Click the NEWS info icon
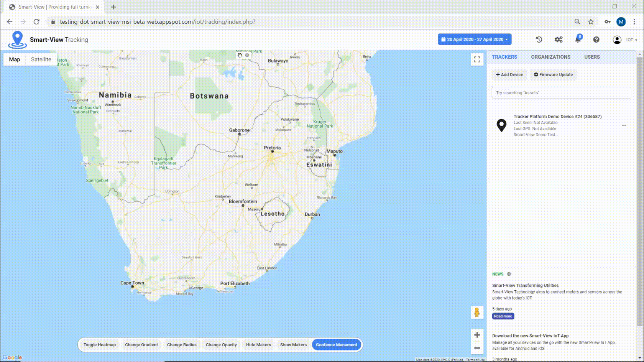The height and width of the screenshot is (362, 644). [509, 274]
